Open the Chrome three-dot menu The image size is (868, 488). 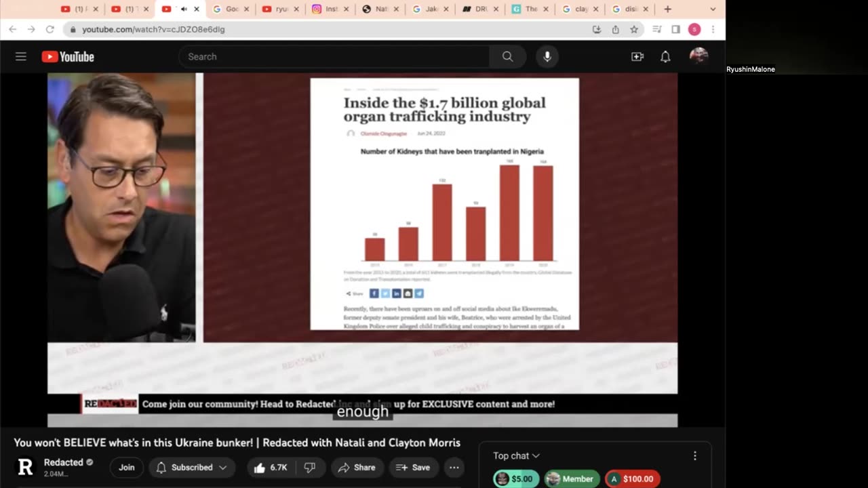pyautogui.click(x=713, y=29)
